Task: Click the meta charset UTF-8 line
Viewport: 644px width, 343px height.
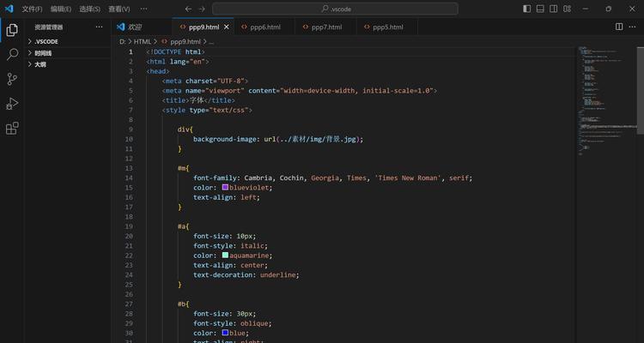Action: click(205, 81)
